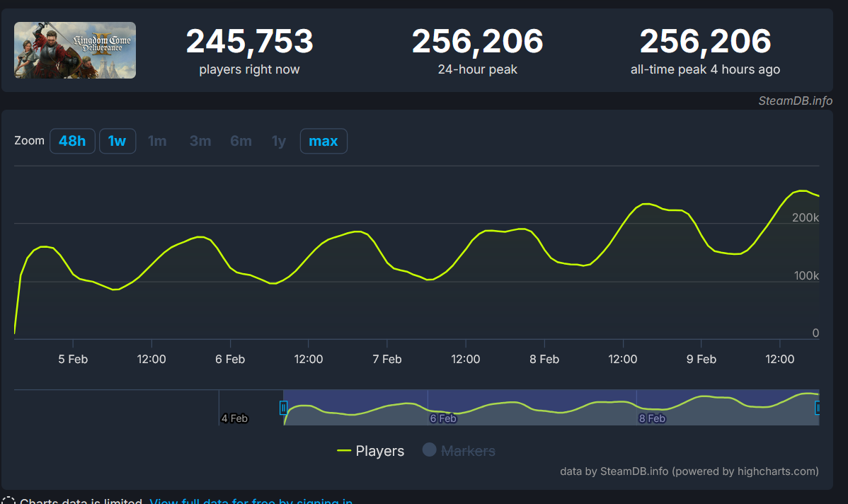Grab the right navigator range handle
Screen dimensions: 848x504
[x=817, y=408]
